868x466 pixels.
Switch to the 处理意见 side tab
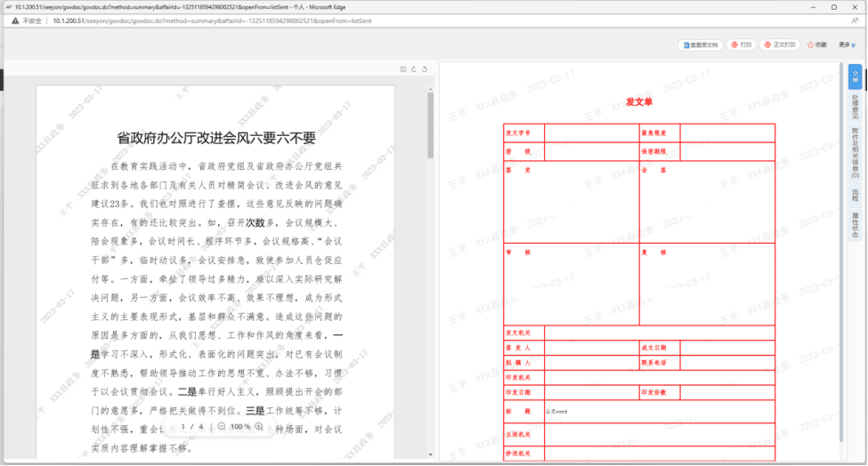(856, 107)
